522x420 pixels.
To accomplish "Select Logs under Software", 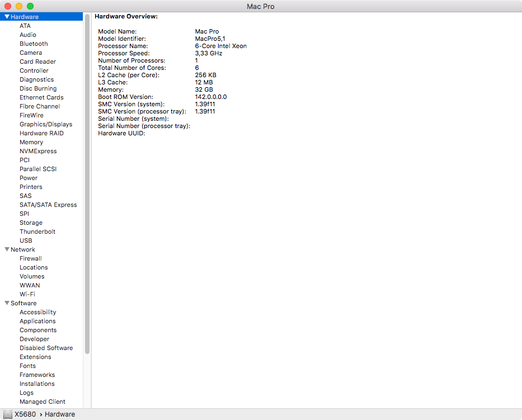I will (27, 393).
